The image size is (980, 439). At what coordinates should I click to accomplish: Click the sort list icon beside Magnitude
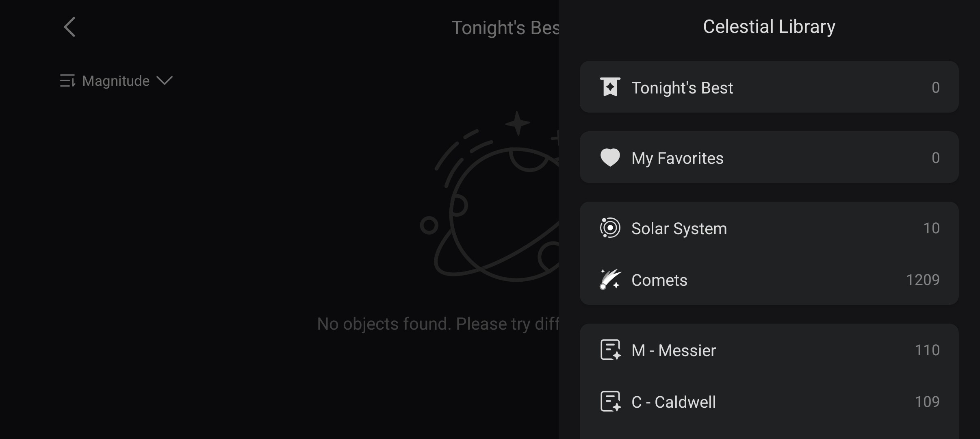coord(67,80)
